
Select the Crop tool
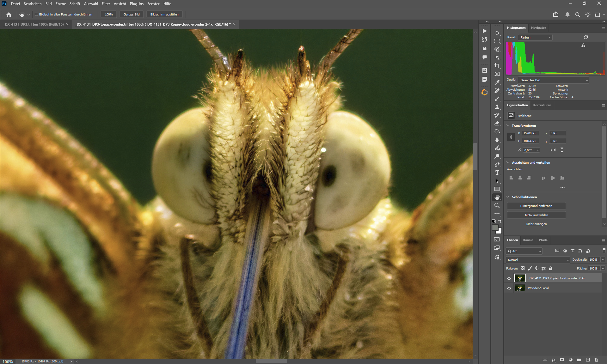tap(497, 66)
